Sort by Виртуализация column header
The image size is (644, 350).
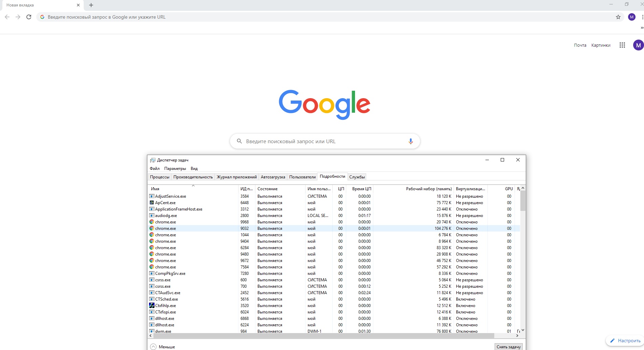click(x=471, y=189)
